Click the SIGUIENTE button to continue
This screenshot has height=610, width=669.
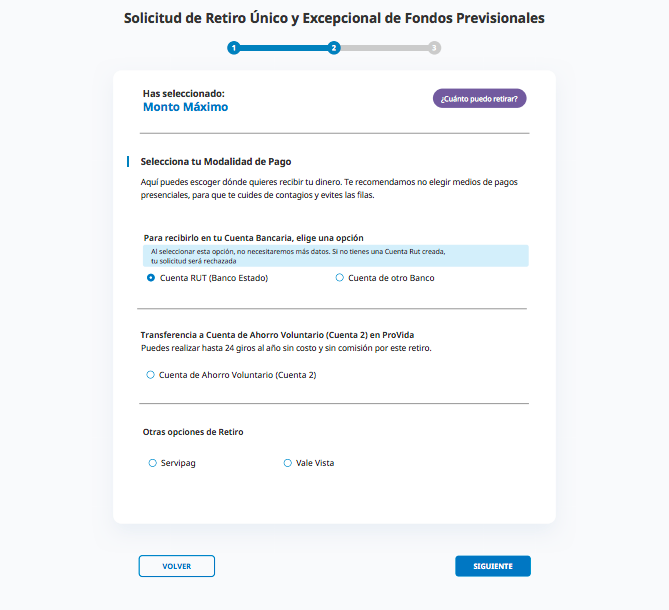[492, 566]
